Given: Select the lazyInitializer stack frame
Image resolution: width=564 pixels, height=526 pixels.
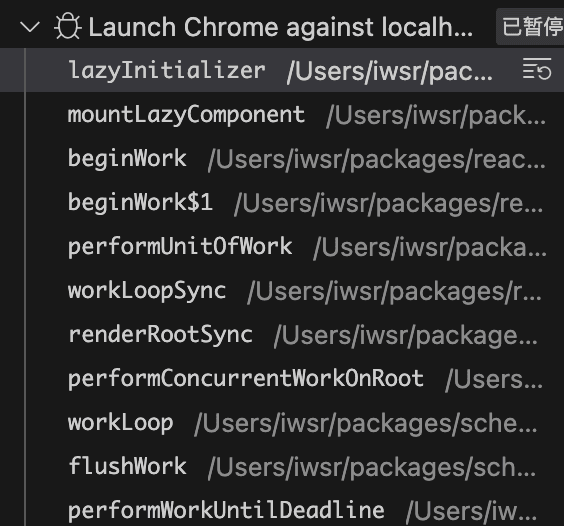Looking at the screenshot, I should 282,70.
